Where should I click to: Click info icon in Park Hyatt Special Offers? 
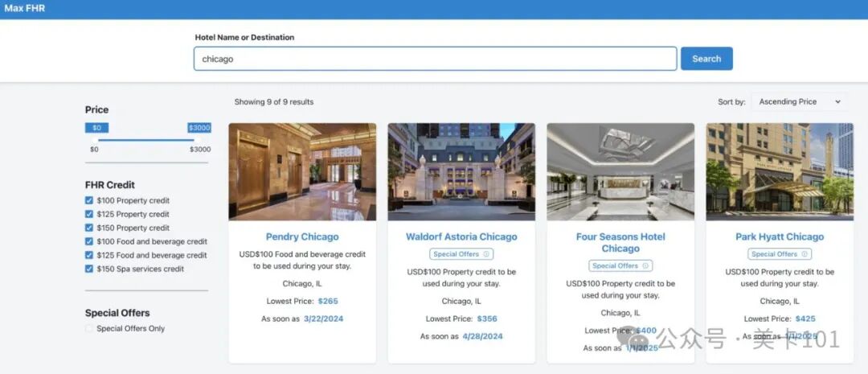coord(805,254)
